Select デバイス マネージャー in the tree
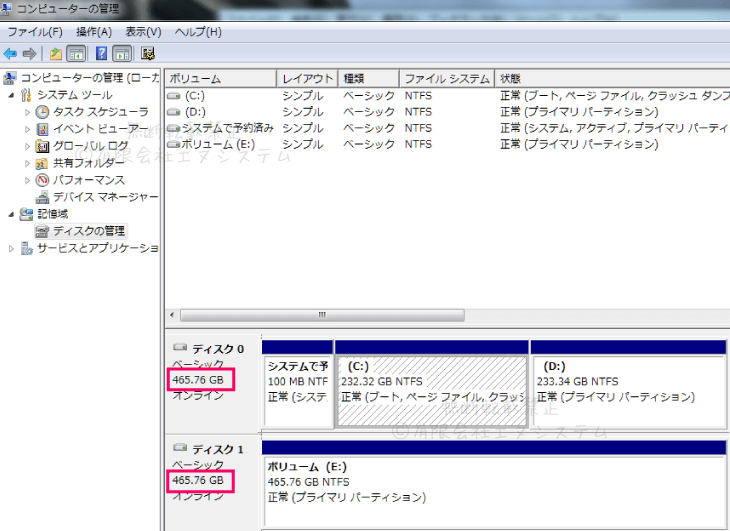The width and height of the screenshot is (730, 531). [106, 197]
